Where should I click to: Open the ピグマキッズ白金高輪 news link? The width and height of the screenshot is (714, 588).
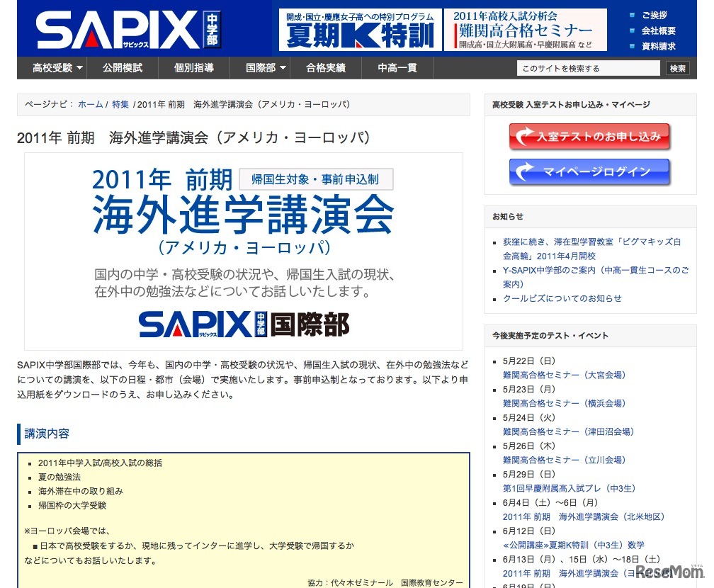[591, 249]
